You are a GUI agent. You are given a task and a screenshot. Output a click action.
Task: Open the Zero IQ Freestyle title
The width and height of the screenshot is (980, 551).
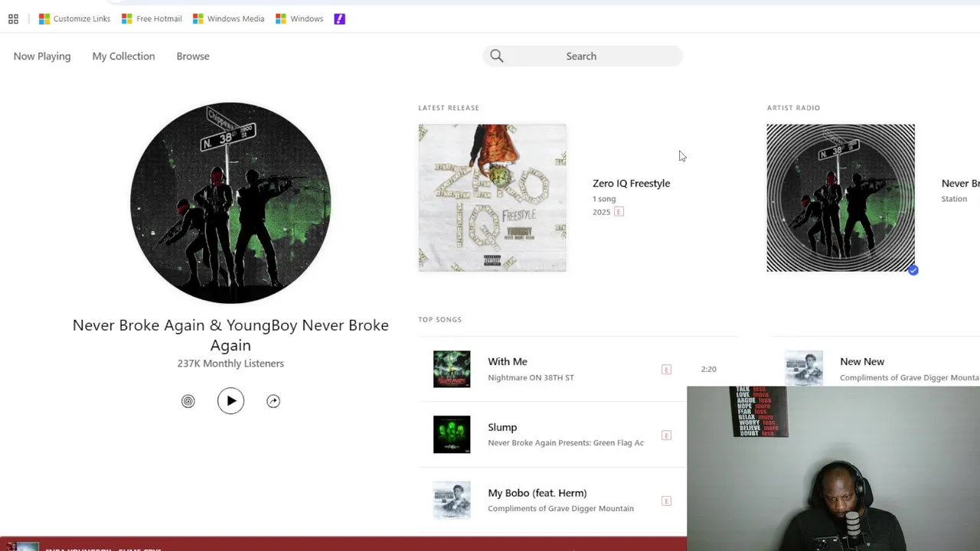coord(631,183)
